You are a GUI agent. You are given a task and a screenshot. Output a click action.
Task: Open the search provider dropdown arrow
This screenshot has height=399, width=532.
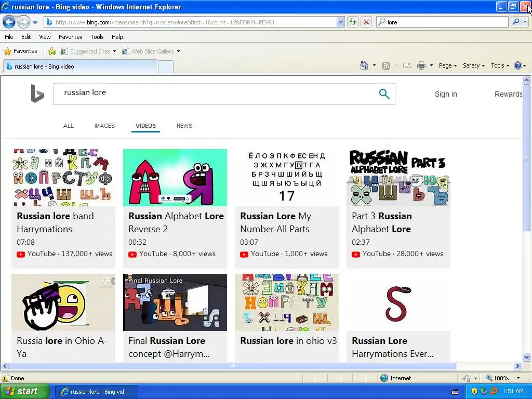click(525, 22)
